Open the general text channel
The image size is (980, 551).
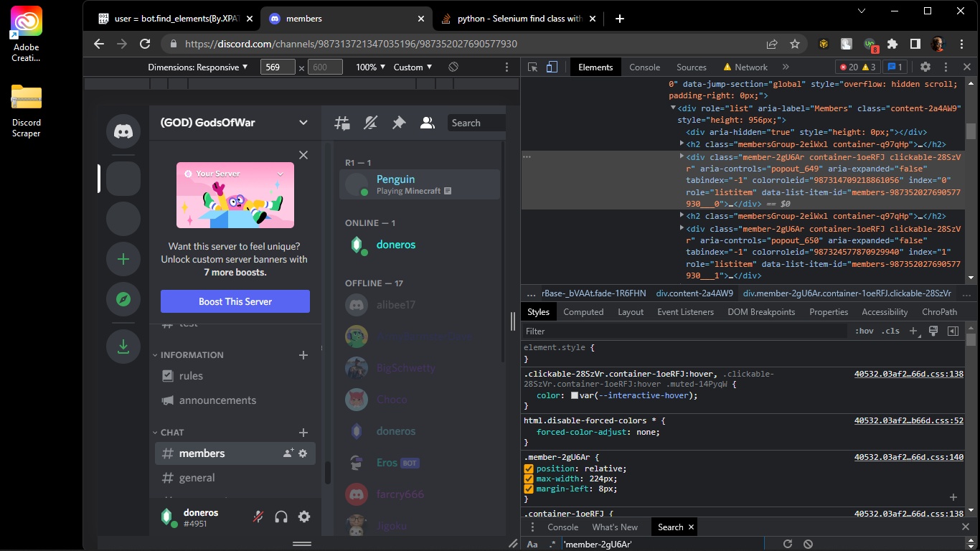point(235,478)
